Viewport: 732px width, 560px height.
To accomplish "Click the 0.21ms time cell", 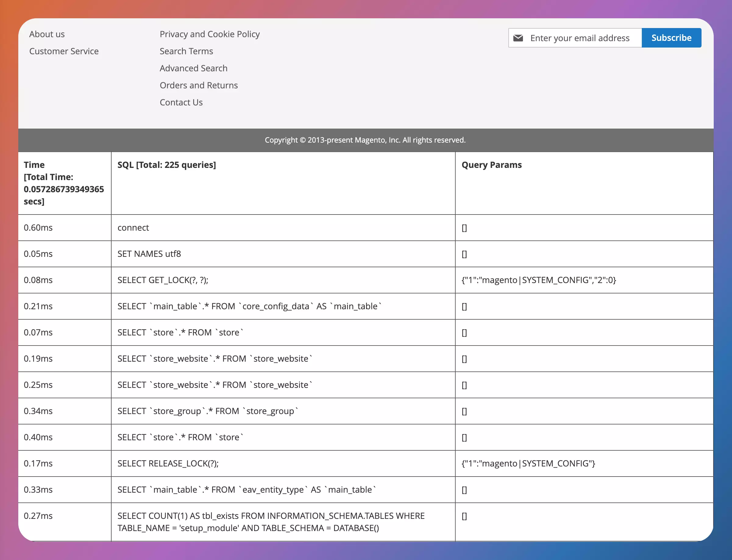I will click(x=65, y=306).
